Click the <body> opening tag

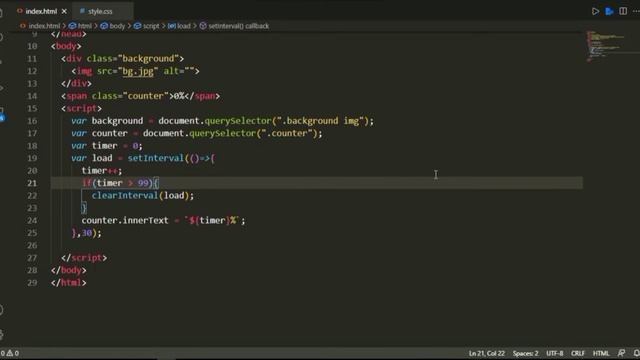point(66,46)
